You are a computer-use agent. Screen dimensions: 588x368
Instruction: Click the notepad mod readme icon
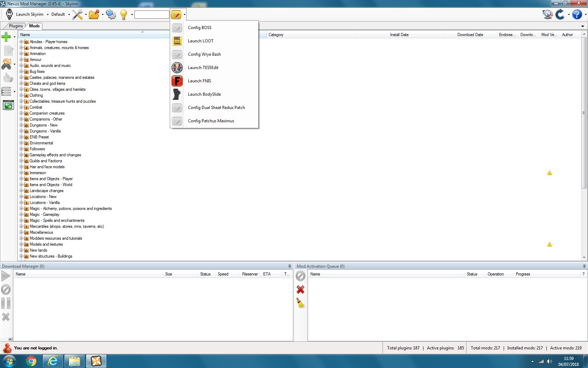8,50
